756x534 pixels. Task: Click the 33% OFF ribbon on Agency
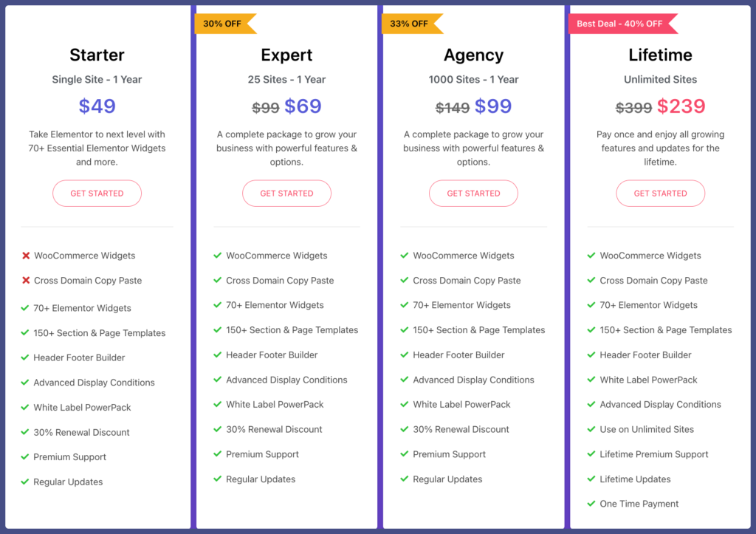coord(412,24)
